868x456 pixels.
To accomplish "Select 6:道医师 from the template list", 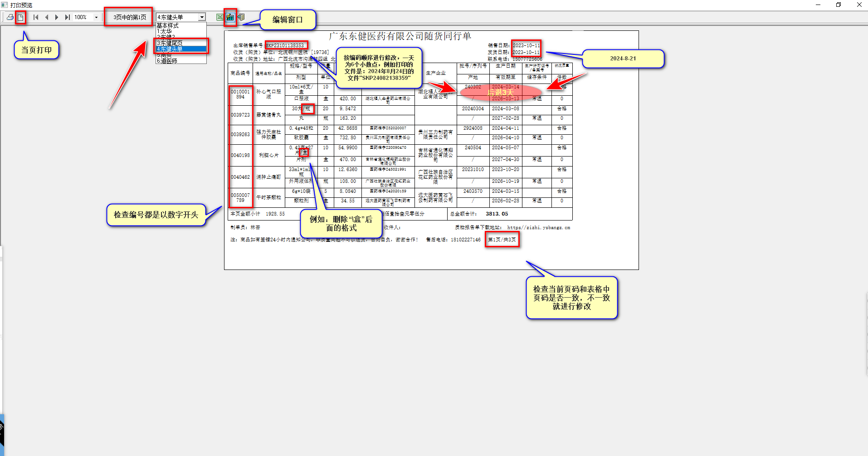I will pyautogui.click(x=181, y=61).
